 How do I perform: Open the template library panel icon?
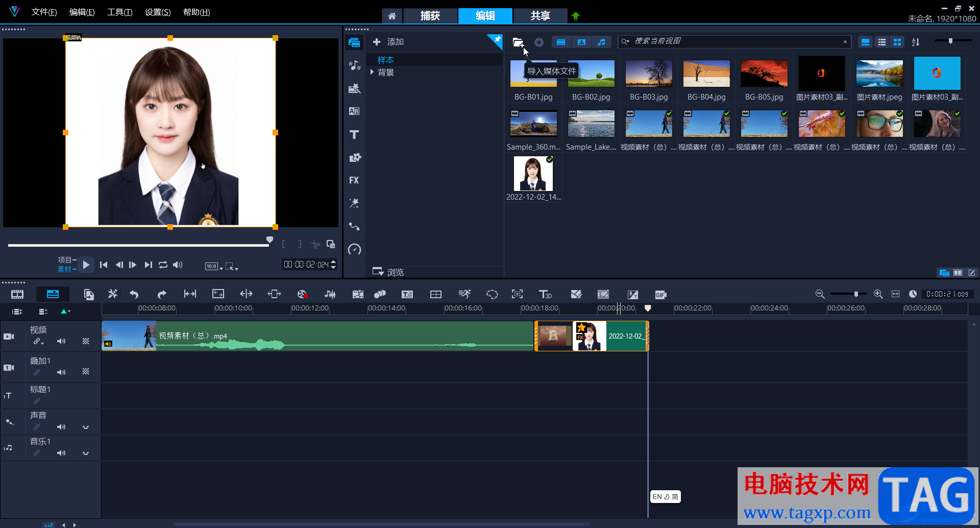click(354, 88)
